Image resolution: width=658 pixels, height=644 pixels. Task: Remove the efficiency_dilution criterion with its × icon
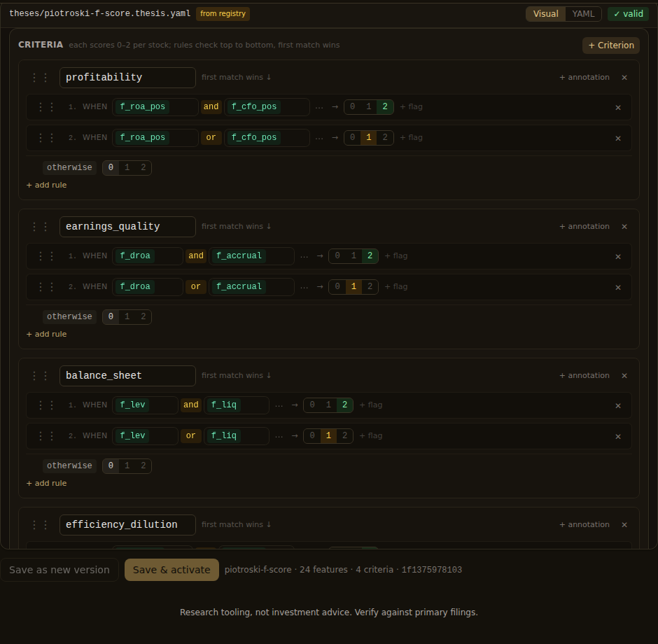click(x=624, y=525)
